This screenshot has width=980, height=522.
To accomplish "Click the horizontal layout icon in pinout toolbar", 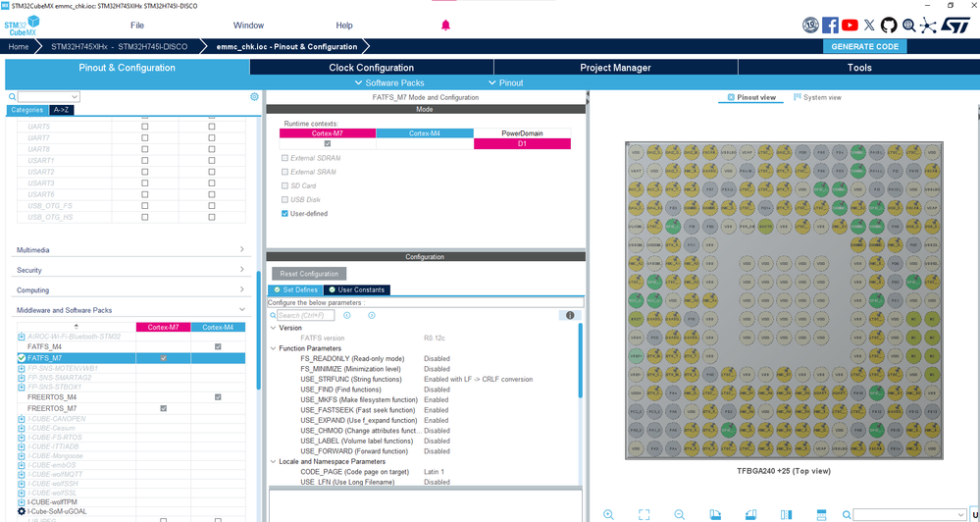I will pyautogui.click(x=822, y=514).
